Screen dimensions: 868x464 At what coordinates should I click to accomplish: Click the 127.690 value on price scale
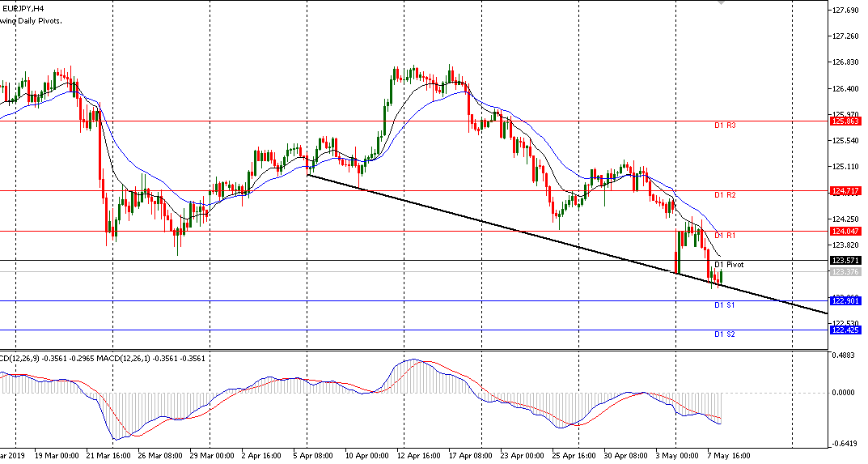tap(845, 11)
